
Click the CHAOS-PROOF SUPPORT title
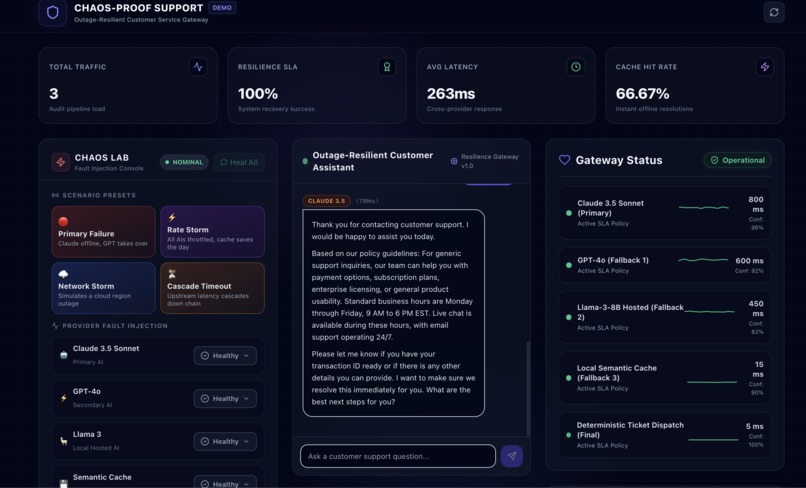point(139,8)
